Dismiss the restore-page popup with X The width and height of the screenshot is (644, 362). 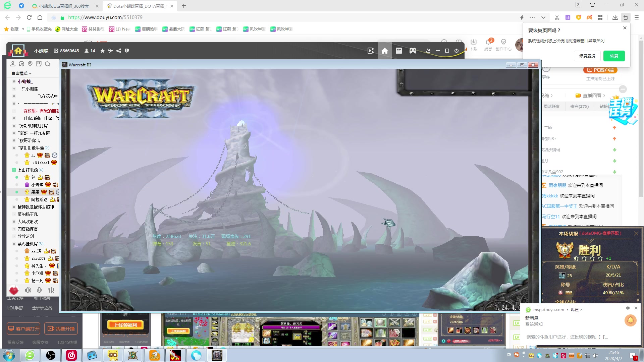coord(625,28)
